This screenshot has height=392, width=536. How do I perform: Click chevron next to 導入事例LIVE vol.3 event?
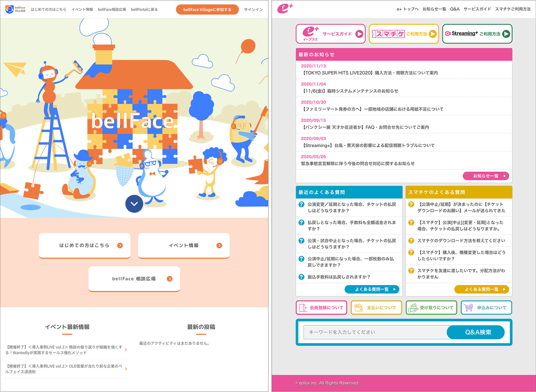pyautogui.click(x=126, y=350)
